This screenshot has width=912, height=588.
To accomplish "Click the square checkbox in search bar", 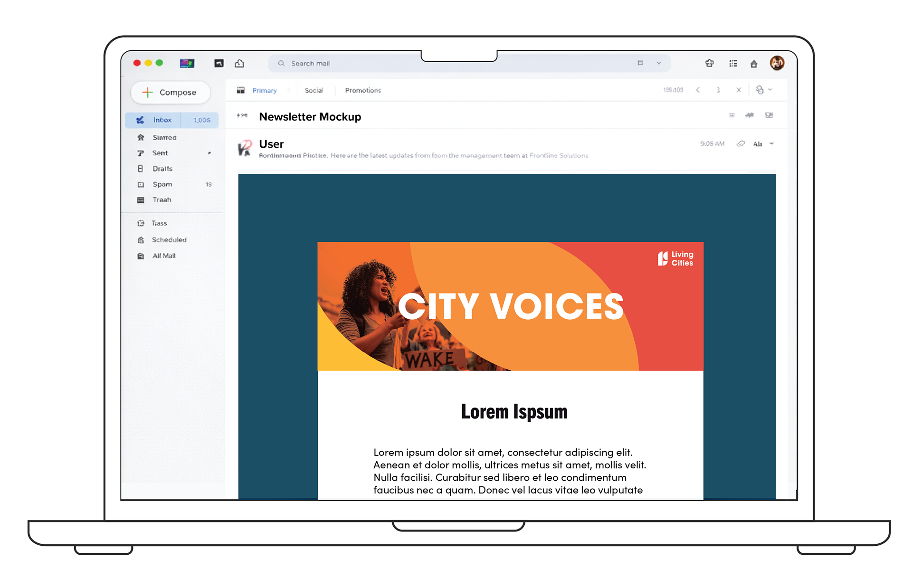I will pyautogui.click(x=640, y=63).
